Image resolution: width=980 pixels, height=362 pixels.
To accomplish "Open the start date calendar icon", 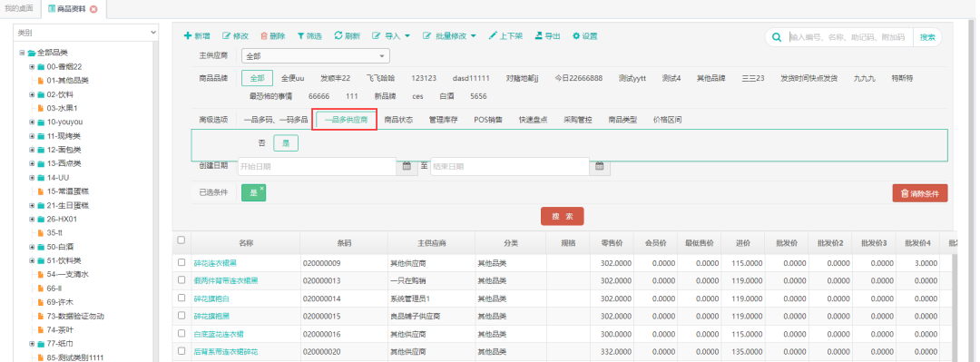I will pos(407,166).
